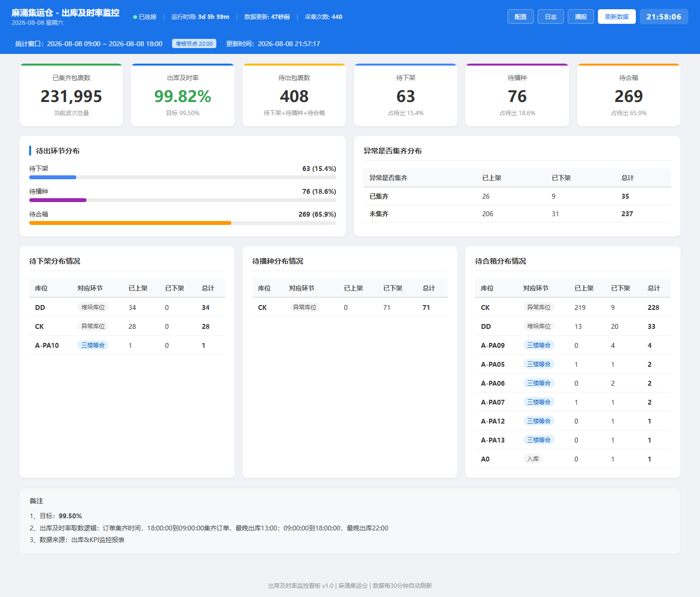Refresh data with 刷新数据 button

(x=617, y=17)
